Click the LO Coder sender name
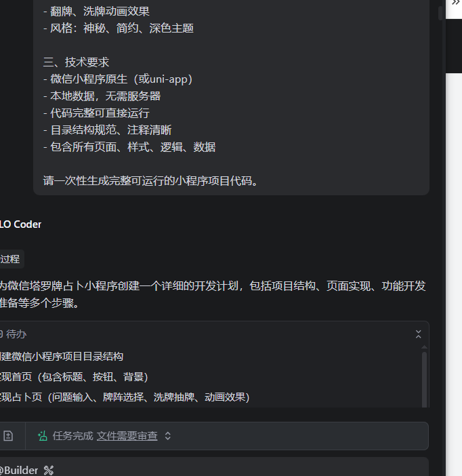Screen dimensions: 462x476 tap(20, 224)
